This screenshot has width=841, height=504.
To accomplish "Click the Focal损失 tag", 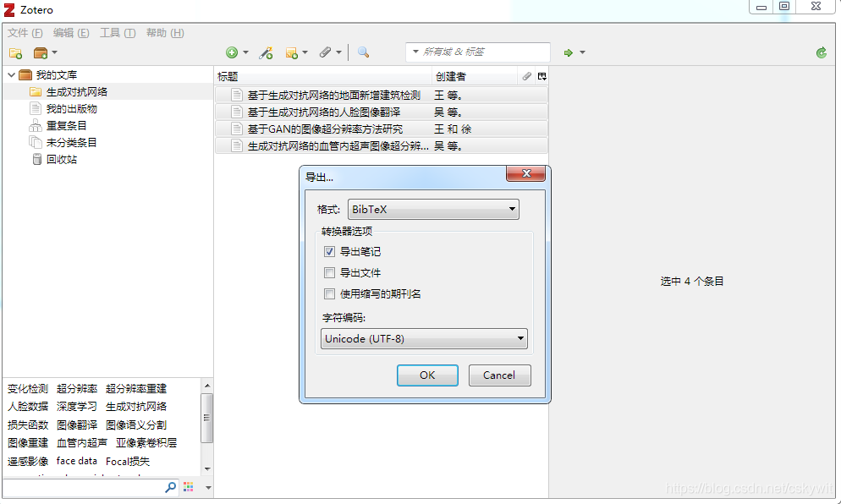I will pyautogui.click(x=128, y=461).
